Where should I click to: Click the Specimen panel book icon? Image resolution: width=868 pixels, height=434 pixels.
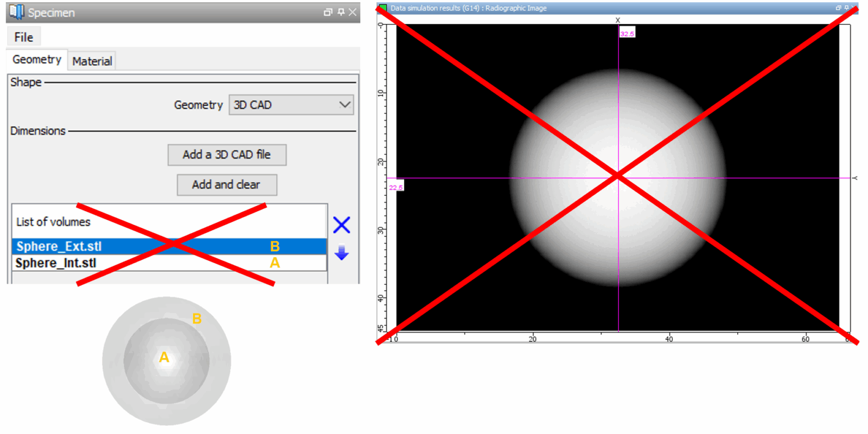point(17,12)
